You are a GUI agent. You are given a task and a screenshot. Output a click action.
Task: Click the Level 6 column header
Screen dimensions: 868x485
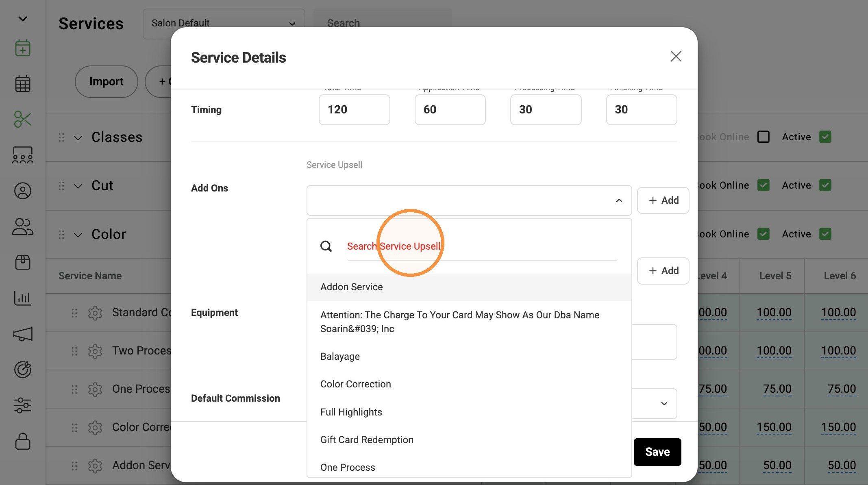(x=840, y=276)
